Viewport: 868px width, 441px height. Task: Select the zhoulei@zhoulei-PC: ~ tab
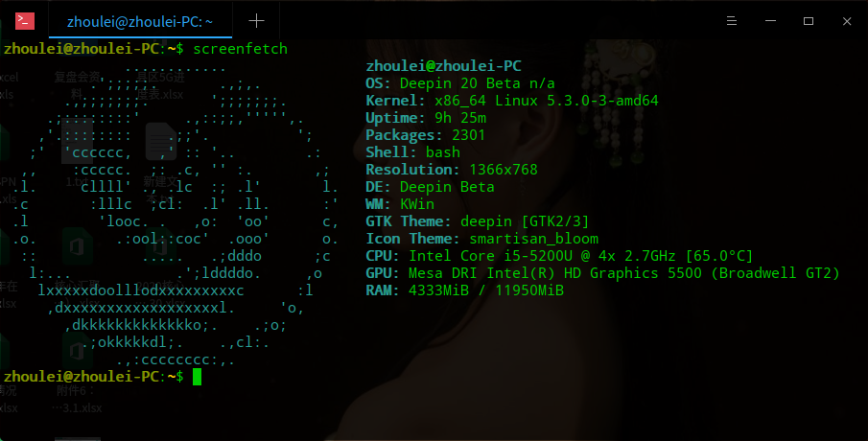click(x=140, y=22)
